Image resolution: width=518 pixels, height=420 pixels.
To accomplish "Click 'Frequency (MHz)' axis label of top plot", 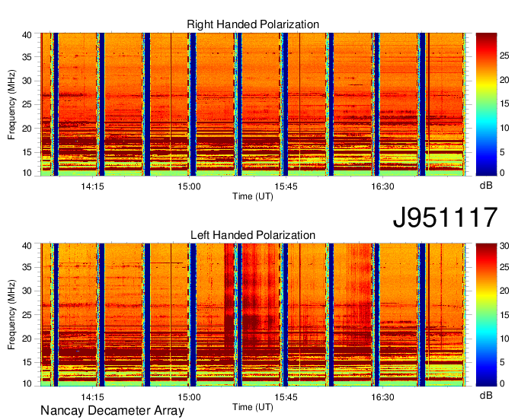I will pos(11,104).
